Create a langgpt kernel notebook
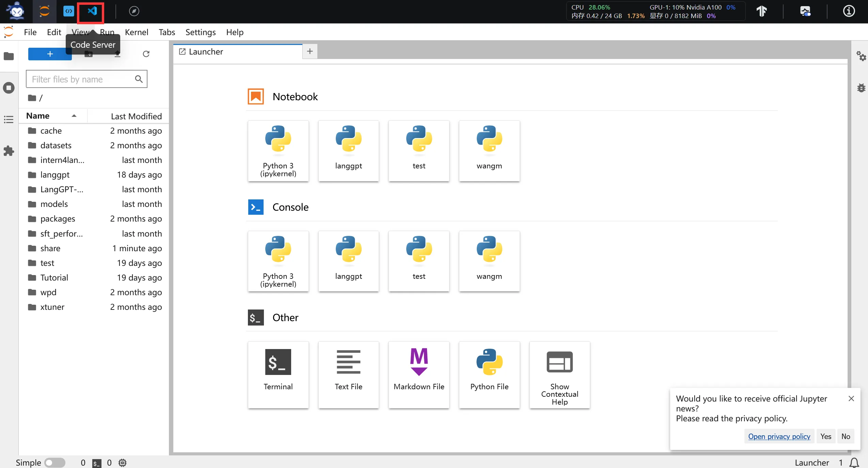This screenshot has width=868, height=468. coord(348,151)
